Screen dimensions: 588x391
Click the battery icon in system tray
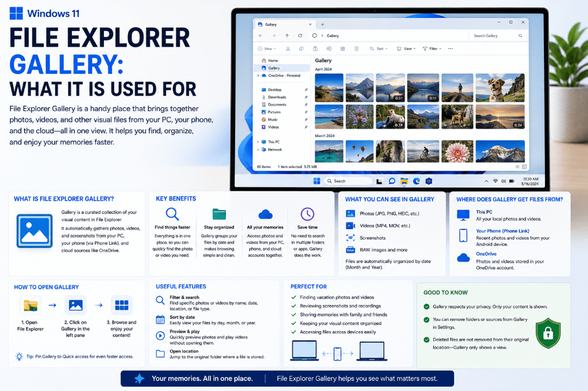click(511, 181)
